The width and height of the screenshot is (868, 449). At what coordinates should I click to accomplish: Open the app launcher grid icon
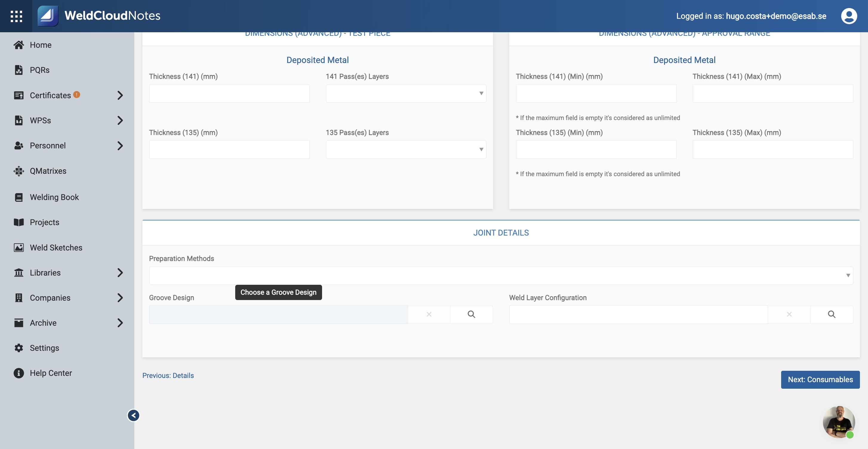(16, 16)
